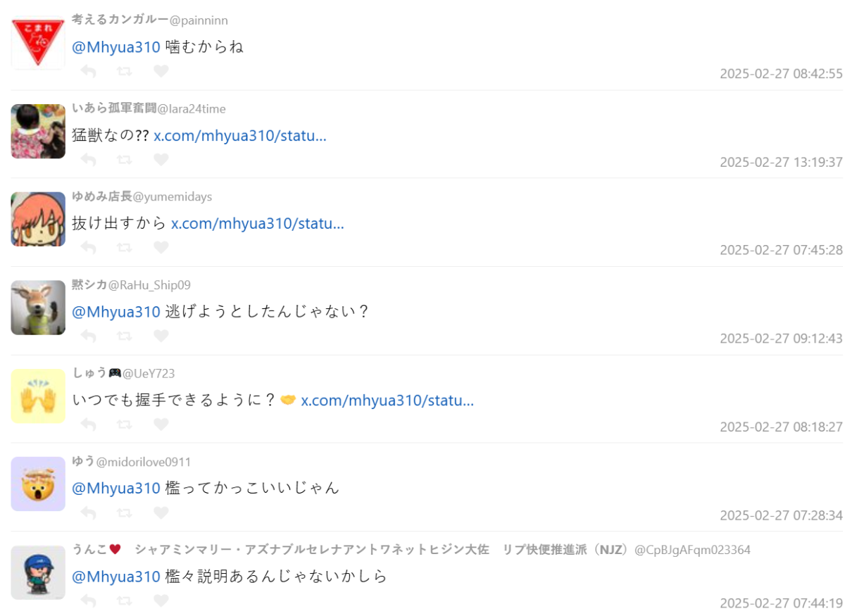845x616 pixels.
Task: Retweet the tweet by Iara24time
Action: coord(125,160)
